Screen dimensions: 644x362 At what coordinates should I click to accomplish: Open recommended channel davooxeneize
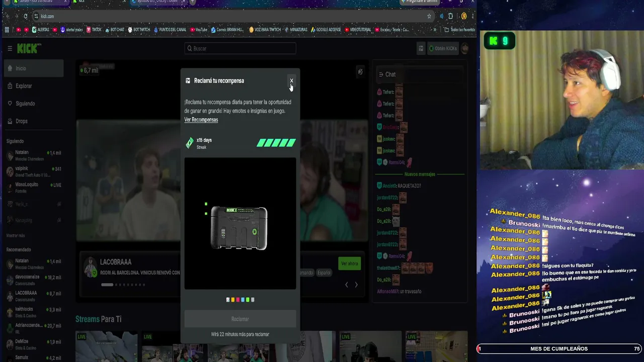click(33, 280)
